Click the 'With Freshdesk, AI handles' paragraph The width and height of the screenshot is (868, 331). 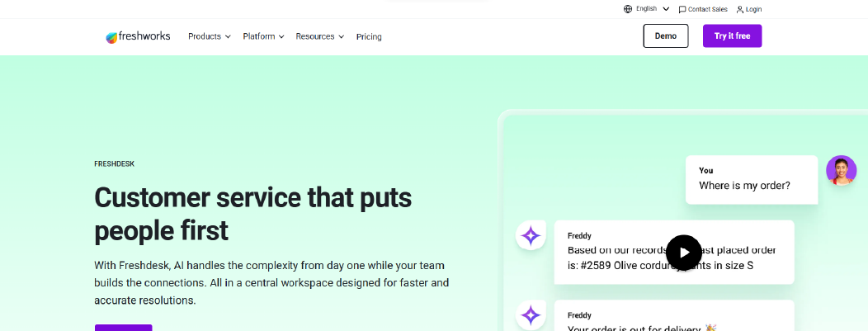271,283
